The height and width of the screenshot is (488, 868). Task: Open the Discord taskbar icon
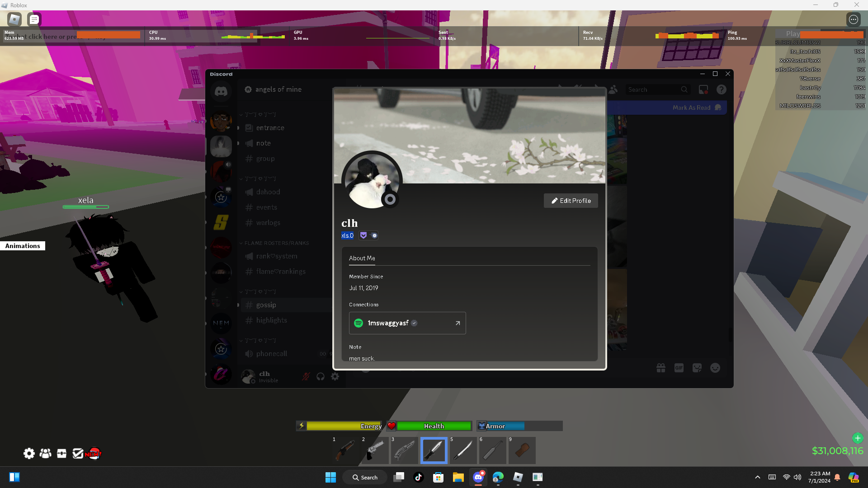(478, 477)
